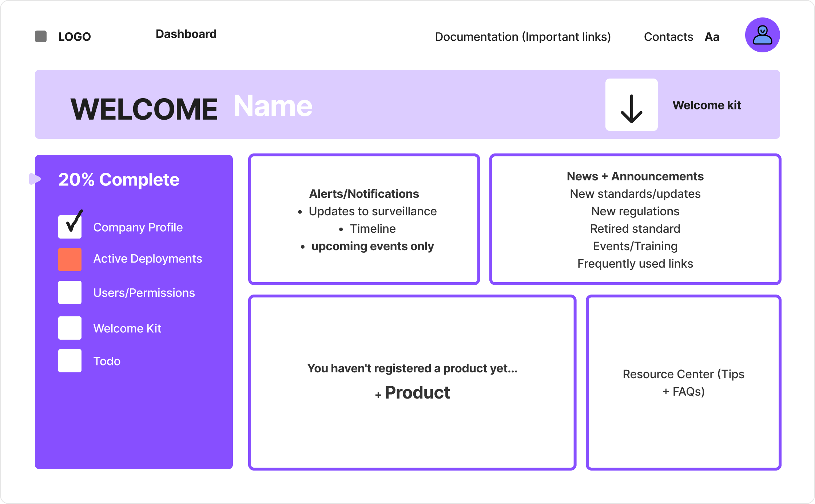This screenshot has width=815, height=504.
Task: Click the orange Active Deployments square
Action: click(70, 260)
